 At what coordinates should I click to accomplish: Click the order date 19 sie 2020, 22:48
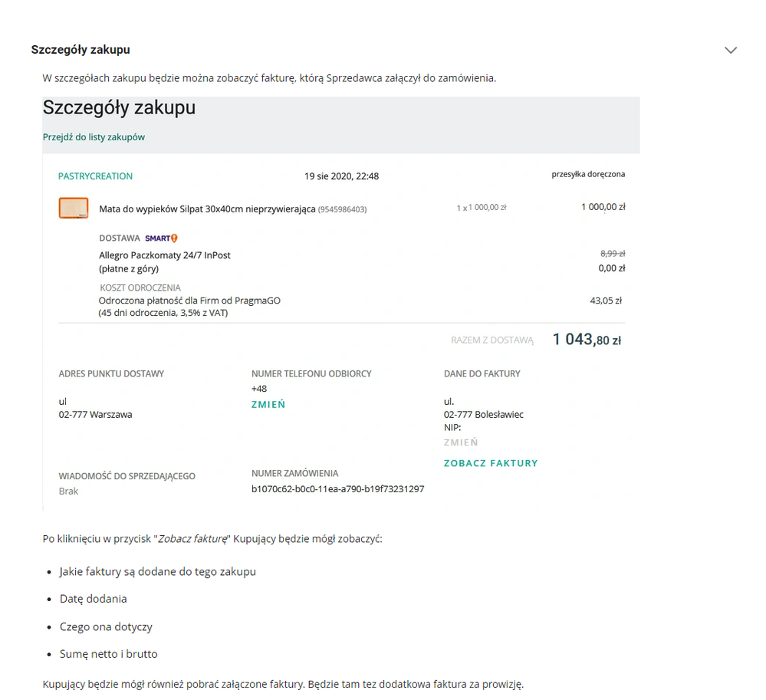tap(341, 176)
